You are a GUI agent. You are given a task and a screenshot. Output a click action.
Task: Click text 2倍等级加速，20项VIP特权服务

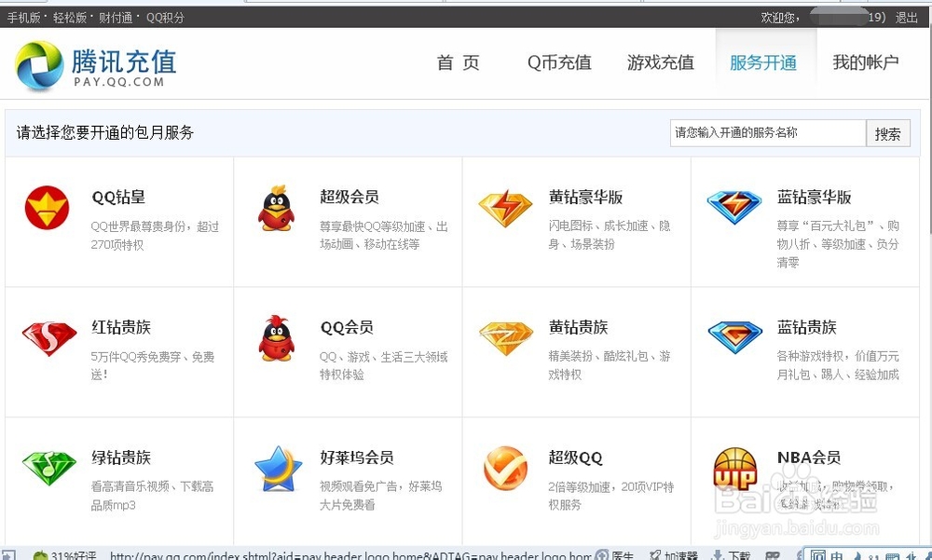(x=611, y=495)
